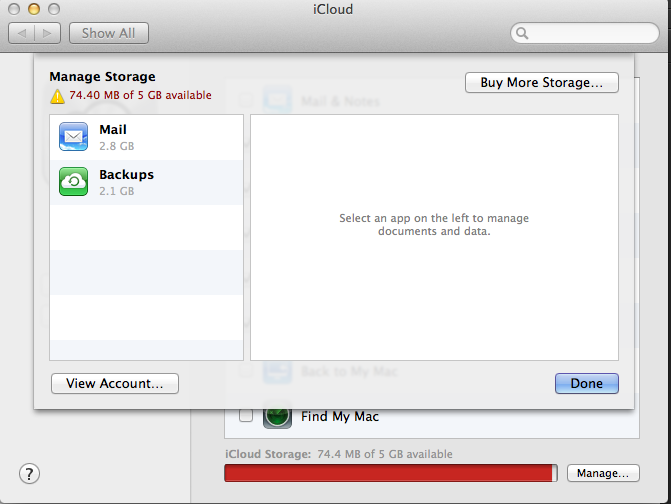Click the 2.8 GB Mail size text
Viewport: 671px width, 504px height.
117,146
